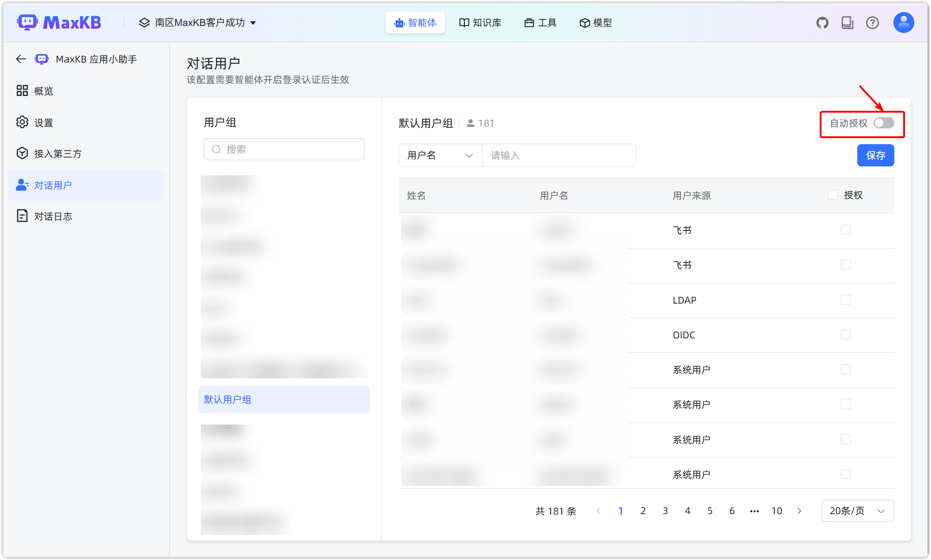The height and width of the screenshot is (560, 931).
Task: Open 设置 from the sidebar
Action: point(43,122)
